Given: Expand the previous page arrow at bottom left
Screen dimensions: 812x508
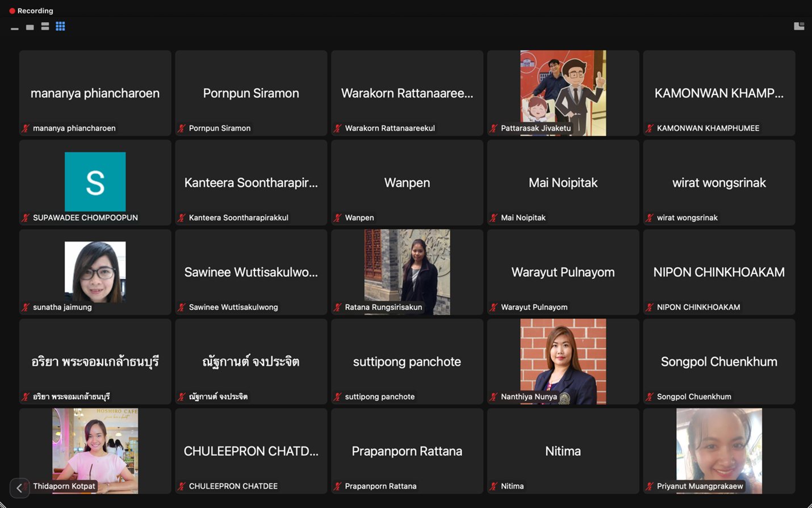Looking at the screenshot, I should click(19, 488).
